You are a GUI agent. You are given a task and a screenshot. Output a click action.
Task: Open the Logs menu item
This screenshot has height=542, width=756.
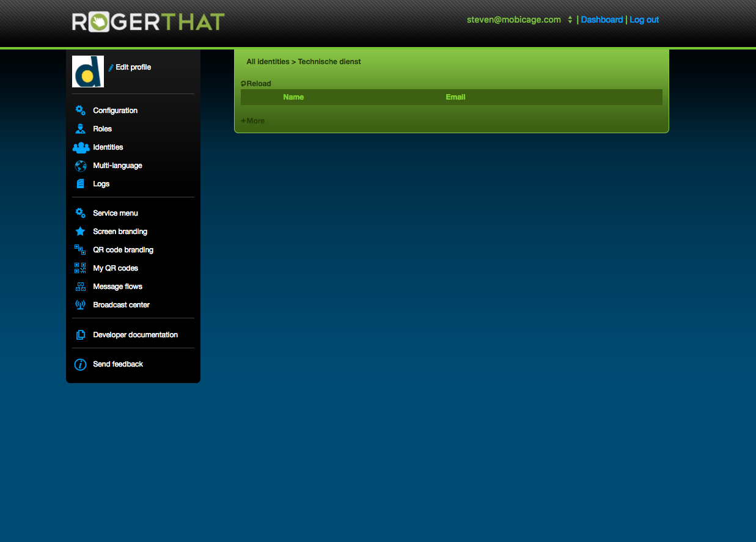(x=101, y=184)
